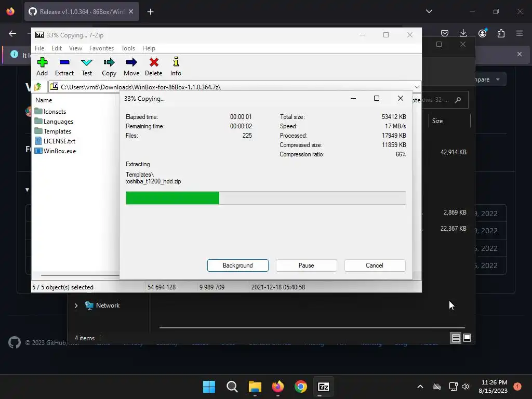The height and width of the screenshot is (399, 532).
Task: Open the Favorites menu
Action: (101, 48)
